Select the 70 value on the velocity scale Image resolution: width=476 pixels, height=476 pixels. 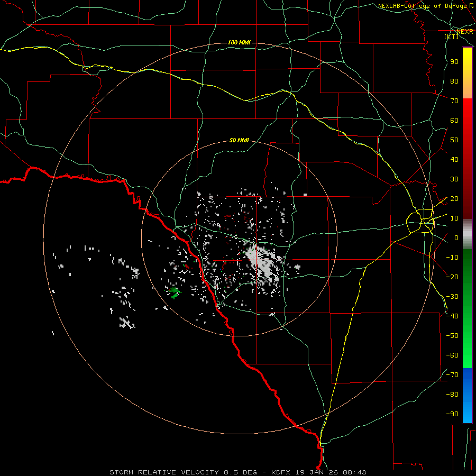click(x=454, y=101)
